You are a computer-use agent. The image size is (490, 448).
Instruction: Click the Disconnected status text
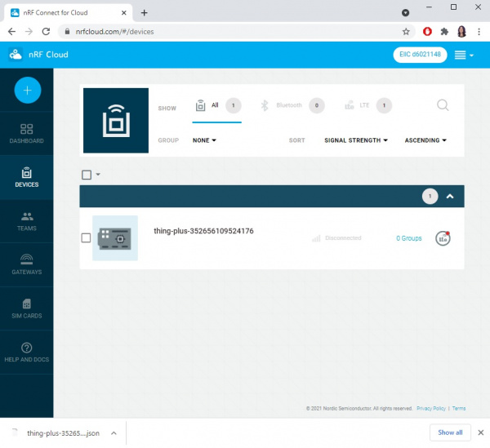pos(343,238)
